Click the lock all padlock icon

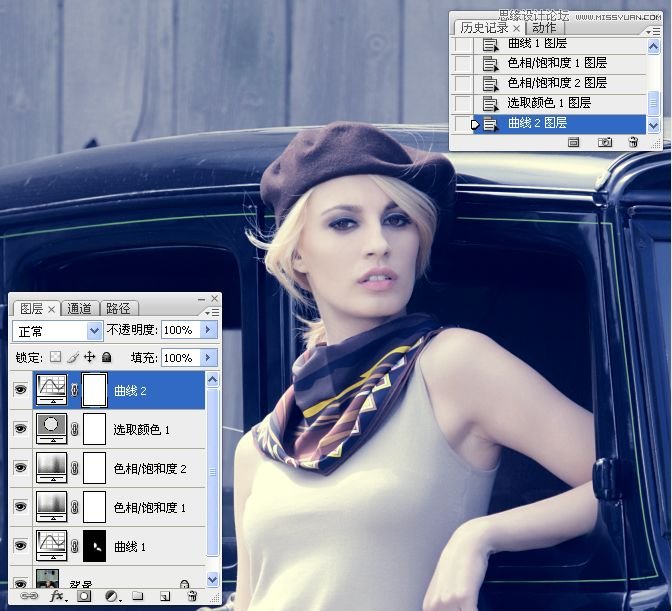coord(107,357)
